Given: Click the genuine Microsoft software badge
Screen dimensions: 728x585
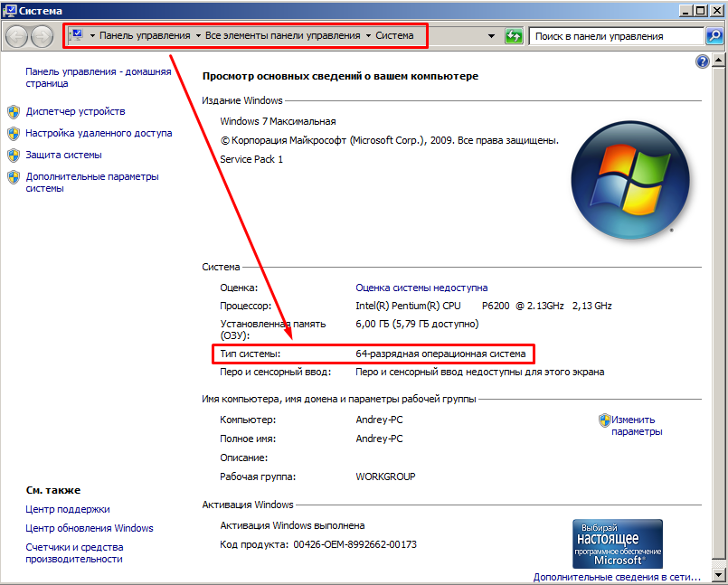Looking at the screenshot, I should coord(618,543).
